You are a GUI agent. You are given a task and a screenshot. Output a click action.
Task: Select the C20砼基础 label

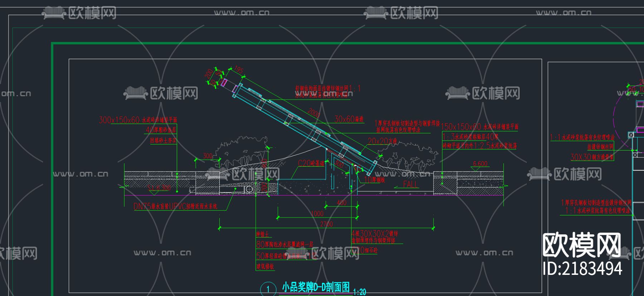pos(311,163)
